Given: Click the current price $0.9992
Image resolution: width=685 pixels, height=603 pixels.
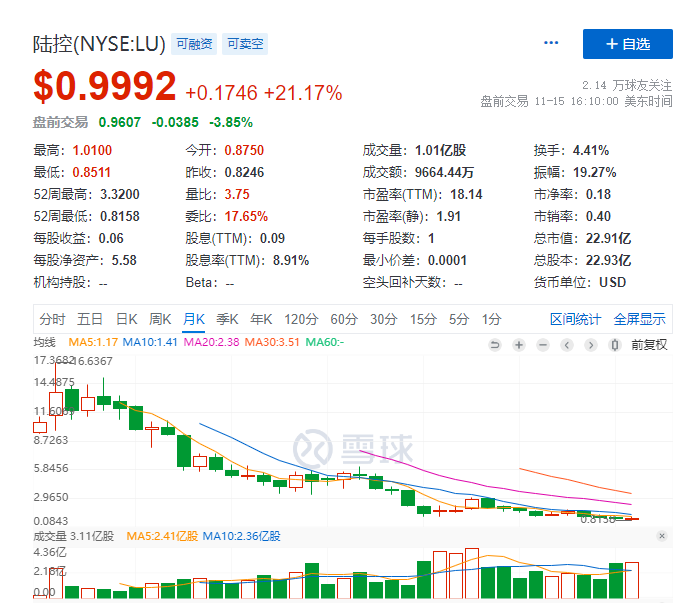Looking at the screenshot, I should pos(105,86).
